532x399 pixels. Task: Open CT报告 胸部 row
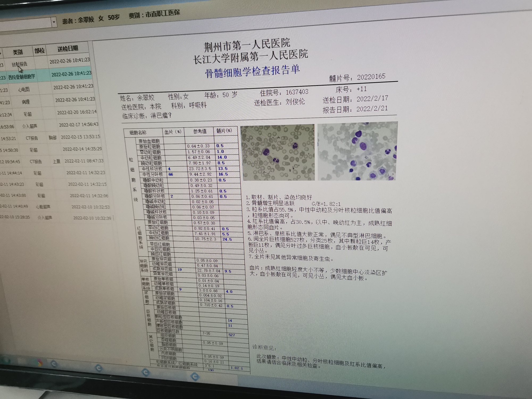51,138
